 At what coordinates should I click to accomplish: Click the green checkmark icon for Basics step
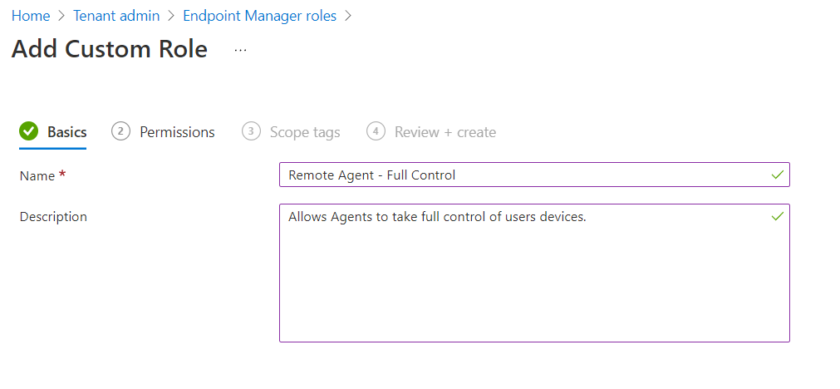point(28,131)
